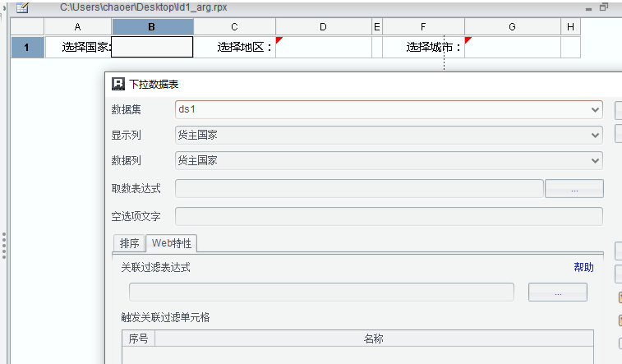Select column F header
622x364 pixels.
coord(423,27)
